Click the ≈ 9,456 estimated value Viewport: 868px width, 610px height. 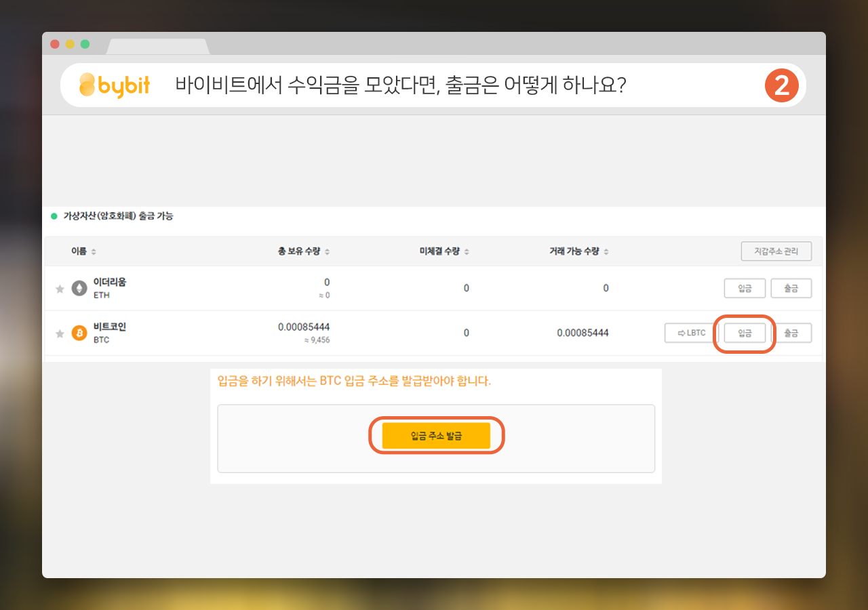point(317,340)
